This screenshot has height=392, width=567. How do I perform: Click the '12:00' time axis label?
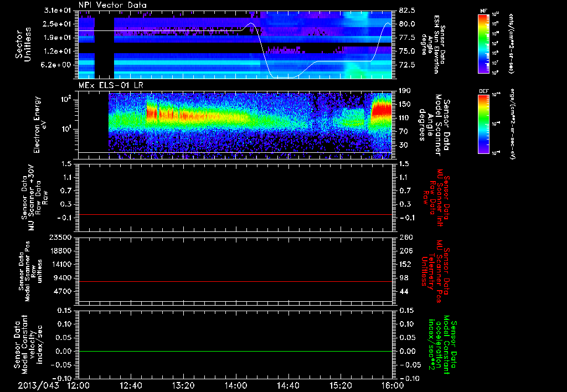(x=79, y=385)
